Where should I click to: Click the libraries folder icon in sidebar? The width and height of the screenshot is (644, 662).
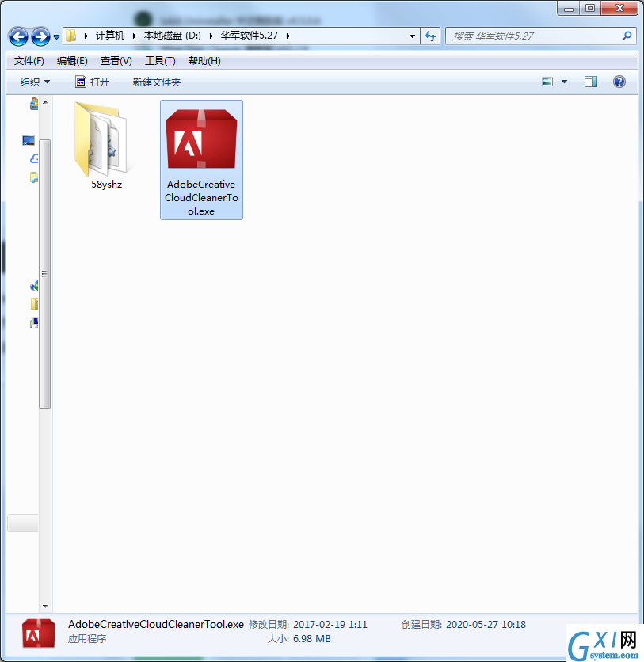click(34, 177)
